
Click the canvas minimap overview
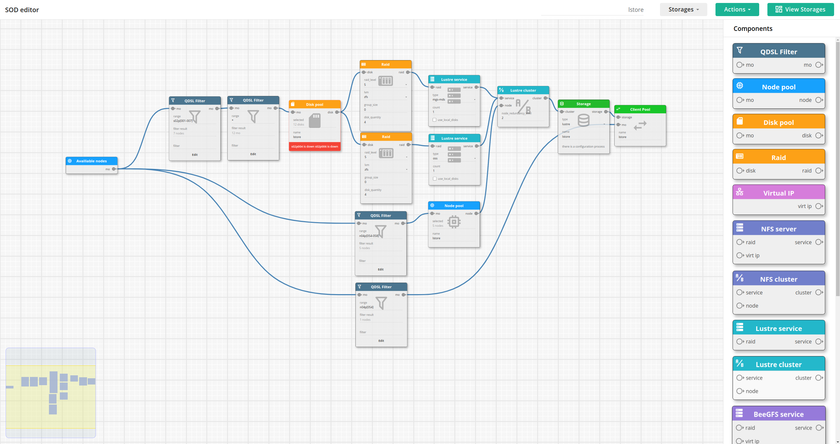[x=50, y=392]
